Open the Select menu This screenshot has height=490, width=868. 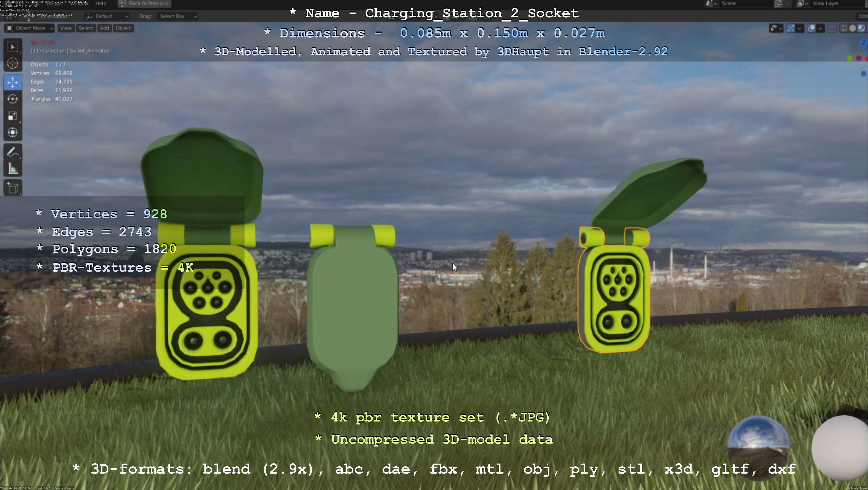tap(86, 28)
